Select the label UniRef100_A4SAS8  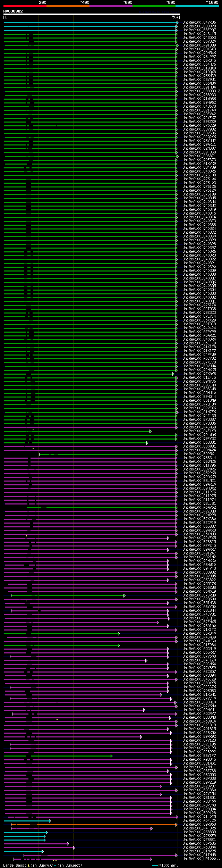point(199,427)
